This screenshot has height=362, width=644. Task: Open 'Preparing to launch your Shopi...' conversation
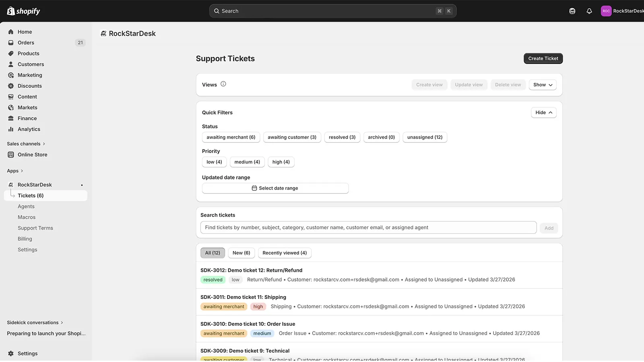coord(46,333)
